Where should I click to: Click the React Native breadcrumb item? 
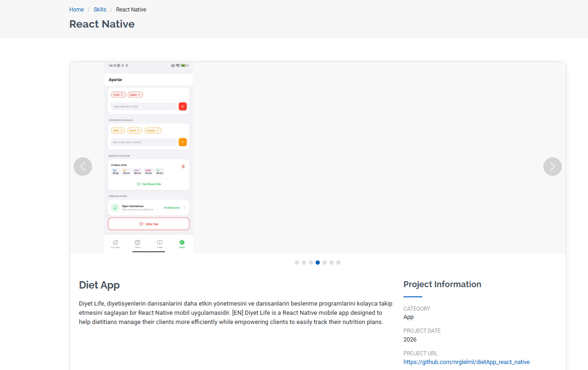(131, 10)
